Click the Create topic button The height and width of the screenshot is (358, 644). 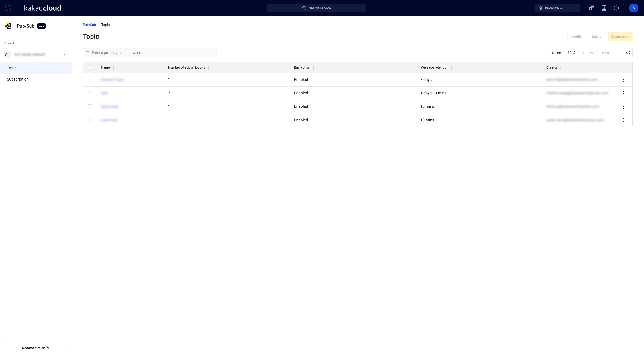(x=620, y=37)
